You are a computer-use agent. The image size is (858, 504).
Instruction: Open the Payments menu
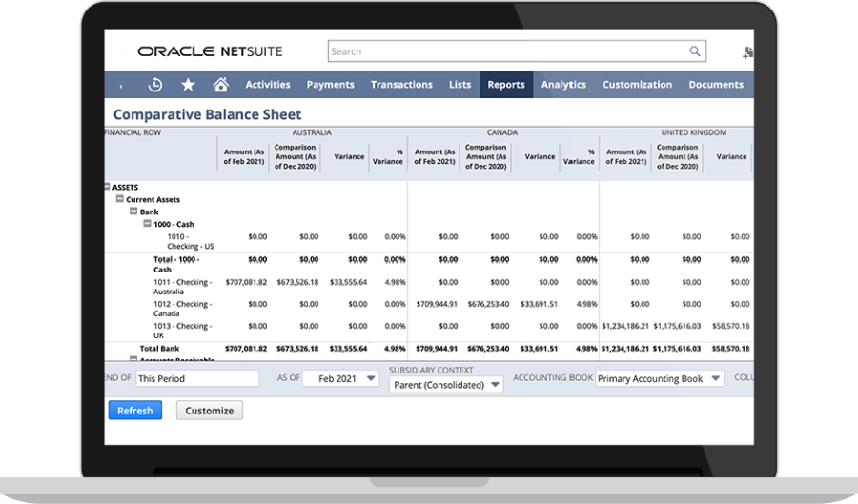pyautogui.click(x=331, y=85)
